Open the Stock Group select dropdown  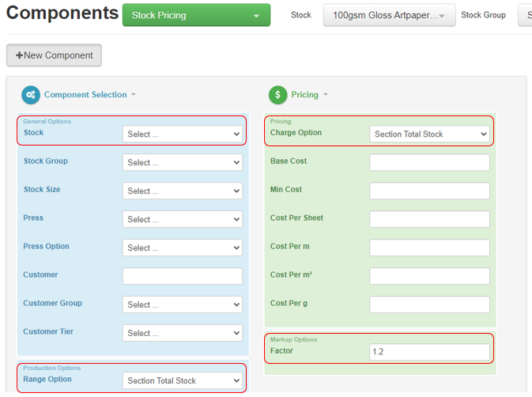point(183,163)
